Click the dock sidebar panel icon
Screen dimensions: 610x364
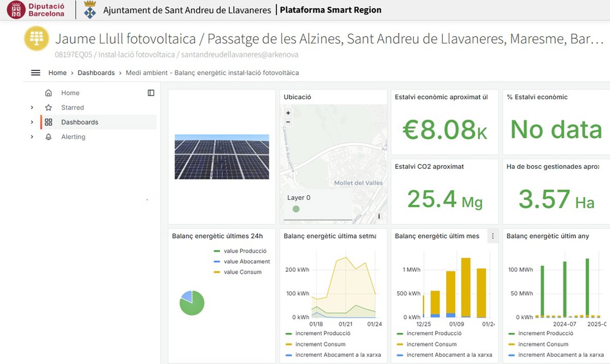tap(151, 93)
